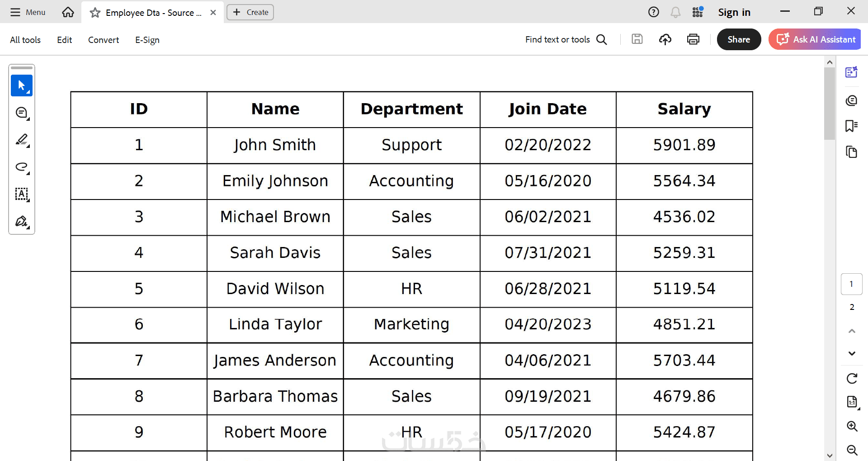868x461 pixels.
Task: Pick the highlight pen tool
Action: point(22,140)
